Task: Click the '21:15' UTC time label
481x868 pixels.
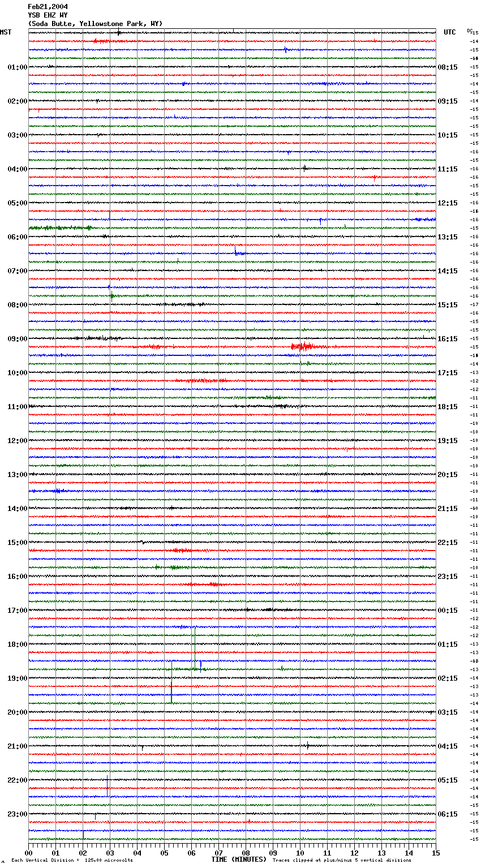Action: tap(448, 509)
